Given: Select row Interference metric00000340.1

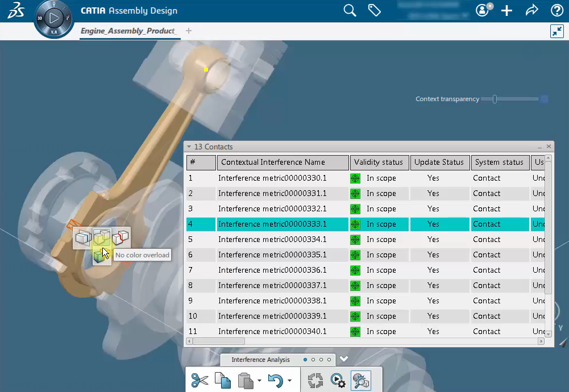Looking at the screenshot, I should (366, 331).
